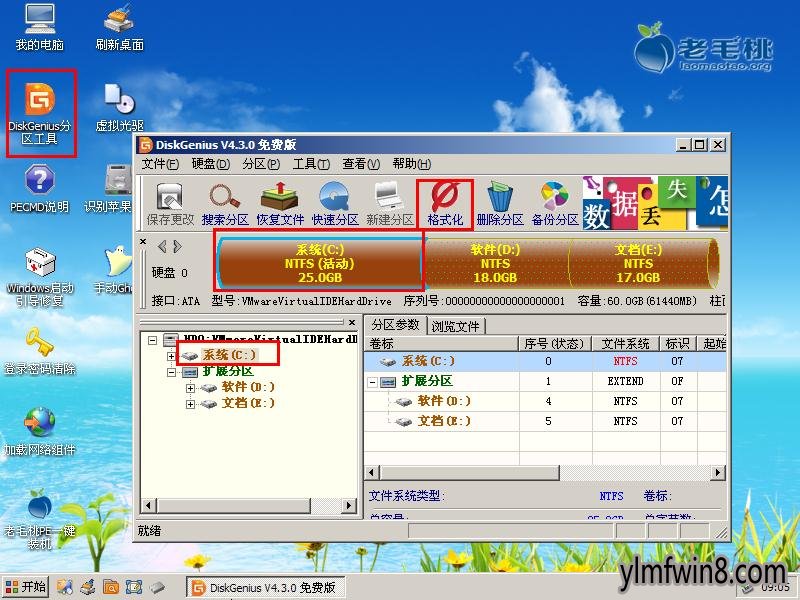The width and height of the screenshot is (800, 600).
Task: Open the Windows启动引导修复 desktop icon
Action: pos(39,277)
